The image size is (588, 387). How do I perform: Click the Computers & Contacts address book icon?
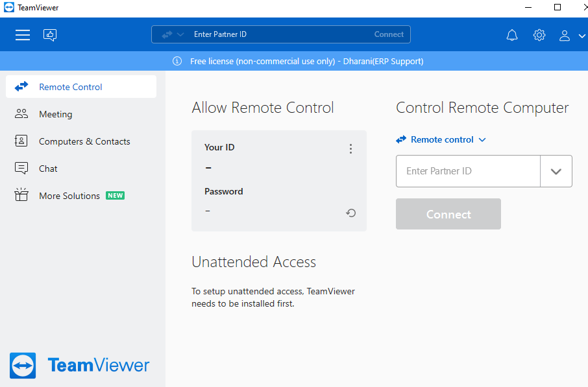[x=21, y=141]
